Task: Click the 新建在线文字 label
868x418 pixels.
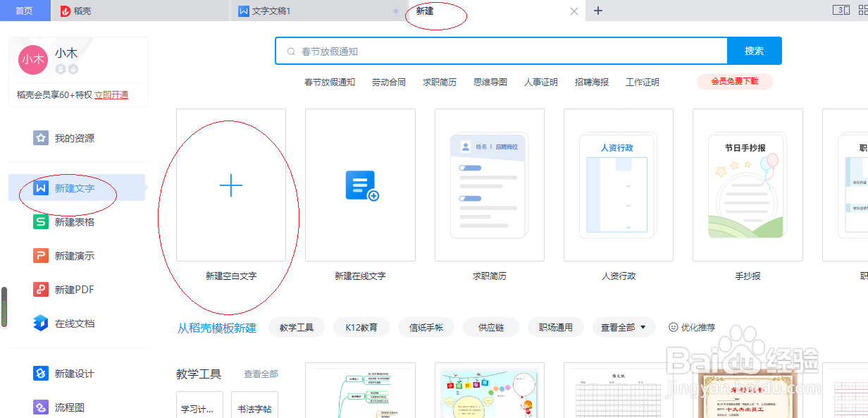Action: tap(360, 276)
